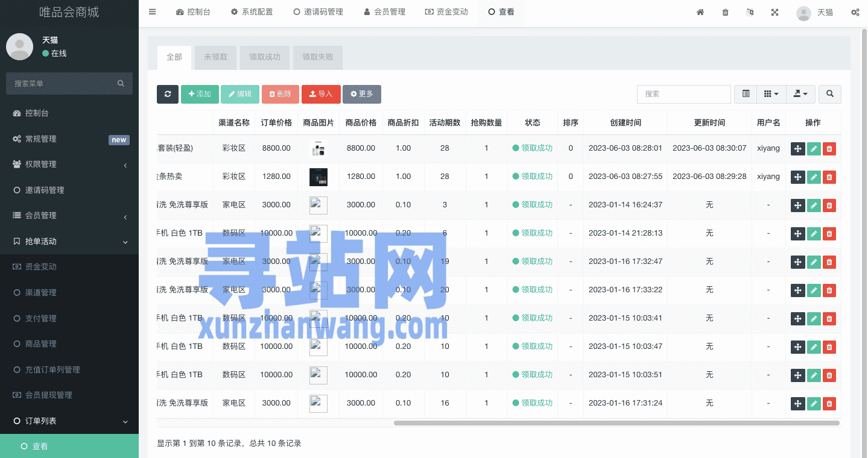Viewport: 868px width, 458px height.
Task: Click the green 添加 (Add) button
Action: [x=200, y=94]
